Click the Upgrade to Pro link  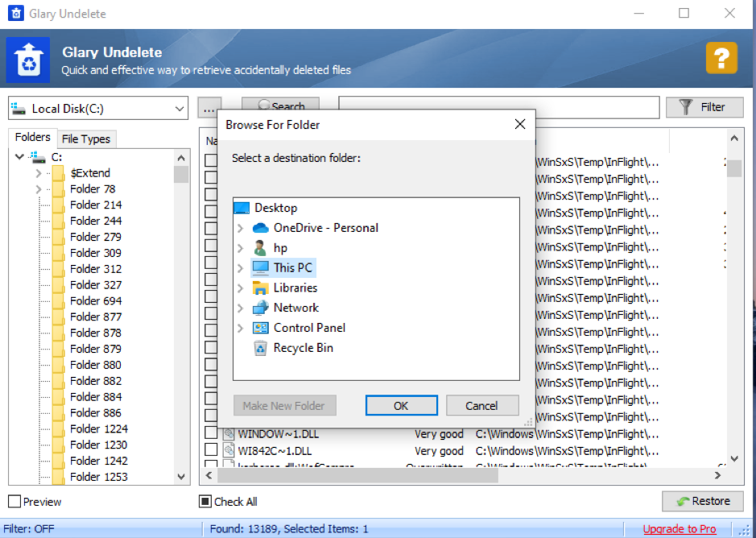(679, 529)
